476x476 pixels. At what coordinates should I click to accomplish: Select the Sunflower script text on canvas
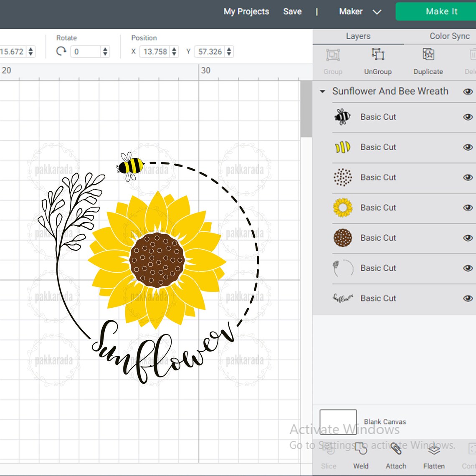click(163, 352)
